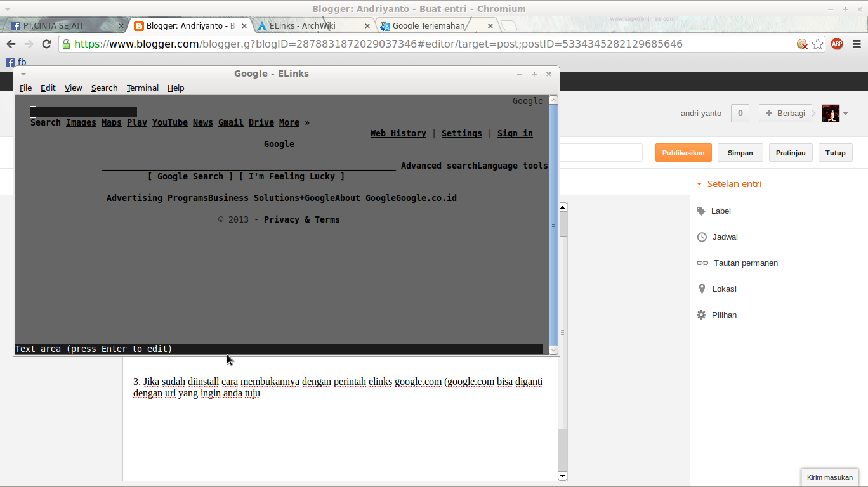Close the ELinks - ArchWiki tab

pos(367,26)
